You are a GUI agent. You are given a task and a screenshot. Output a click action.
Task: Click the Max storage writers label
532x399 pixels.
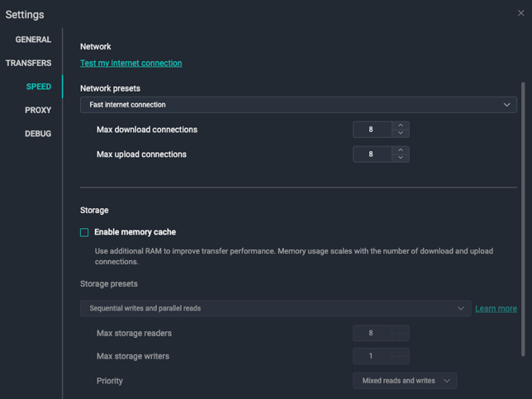pyautogui.click(x=133, y=356)
